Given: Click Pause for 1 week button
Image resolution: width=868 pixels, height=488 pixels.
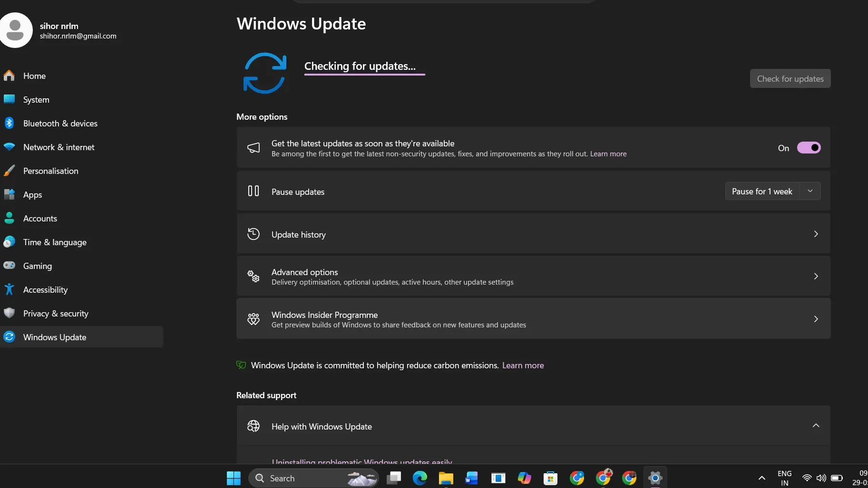Looking at the screenshot, I should [x=762, y=191].
